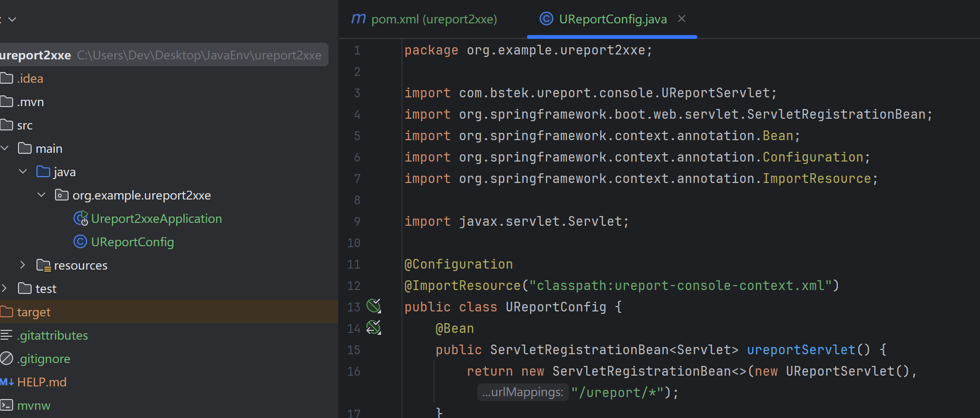Click the "/ureport/*" string literal
Image resolution: width=980 pixels, height=418 pixels.
(x=618, y=393)
